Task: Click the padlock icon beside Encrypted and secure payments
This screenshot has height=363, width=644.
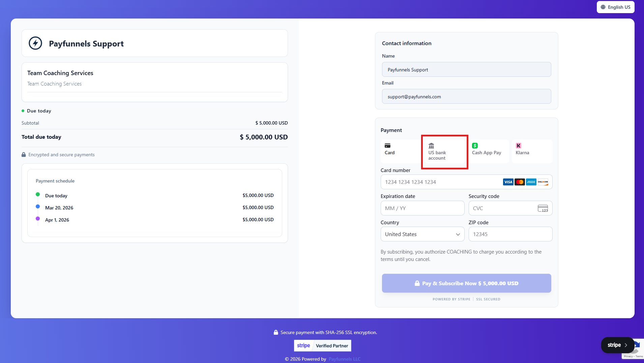Action: coord(24,155)
